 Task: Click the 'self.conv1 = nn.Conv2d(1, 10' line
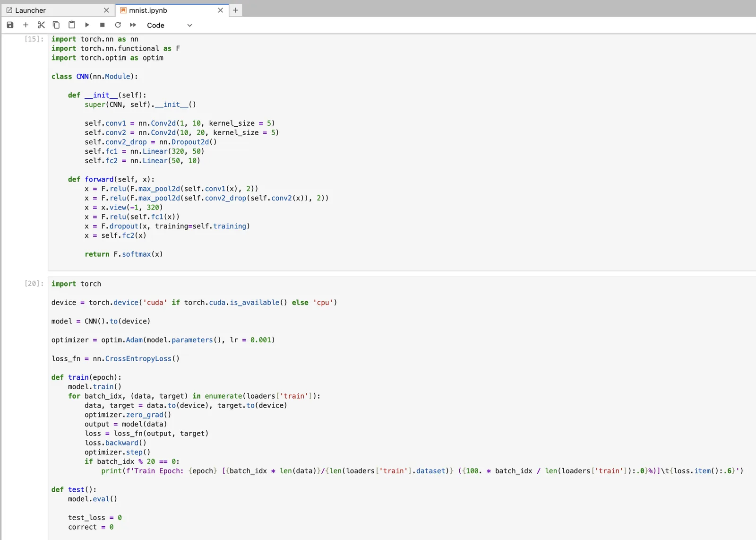(180, 123)
